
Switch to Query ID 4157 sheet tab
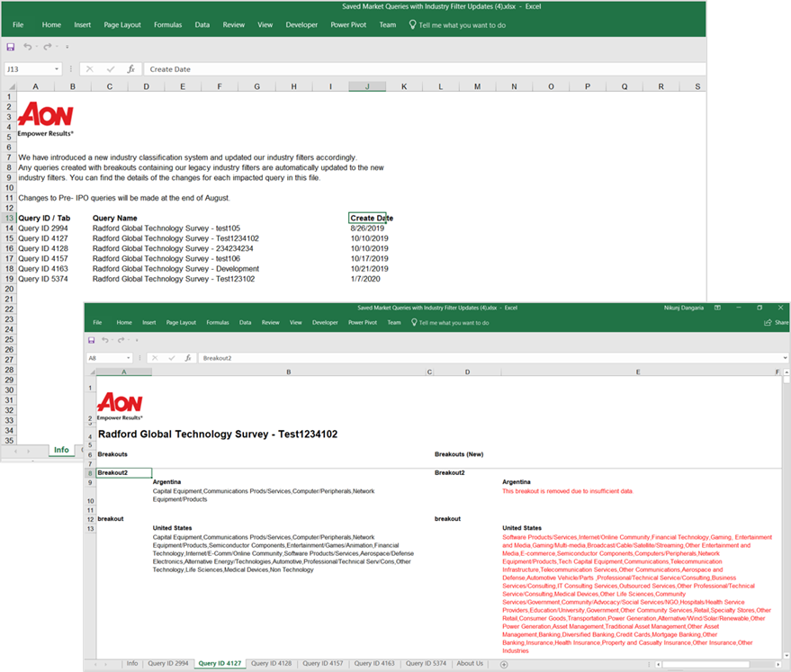pyautogui.click(x=323, y=663)
